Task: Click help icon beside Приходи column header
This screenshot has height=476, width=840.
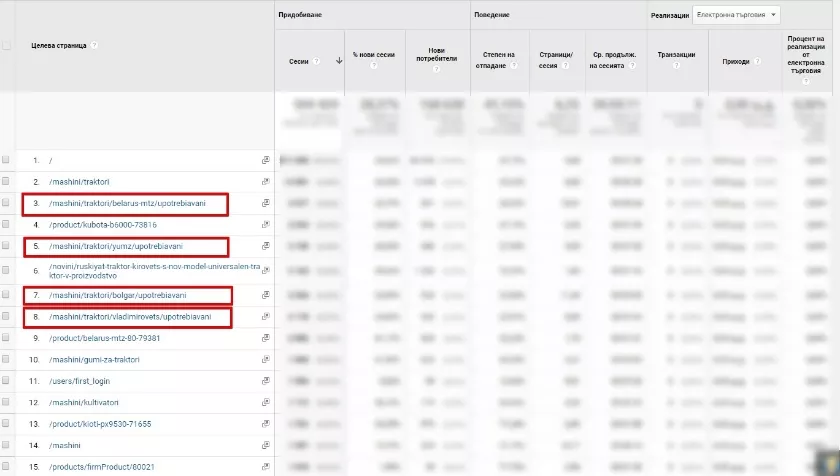Action: (757, 62)
